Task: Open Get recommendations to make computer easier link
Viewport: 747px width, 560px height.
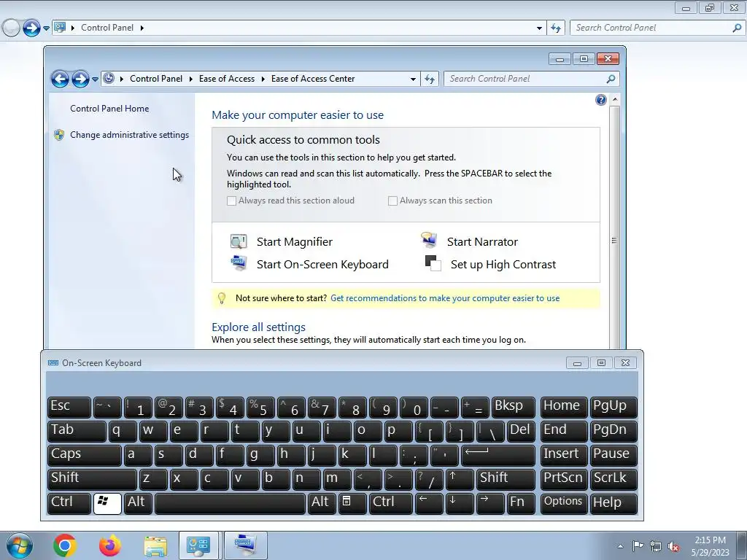Action: 445,298
